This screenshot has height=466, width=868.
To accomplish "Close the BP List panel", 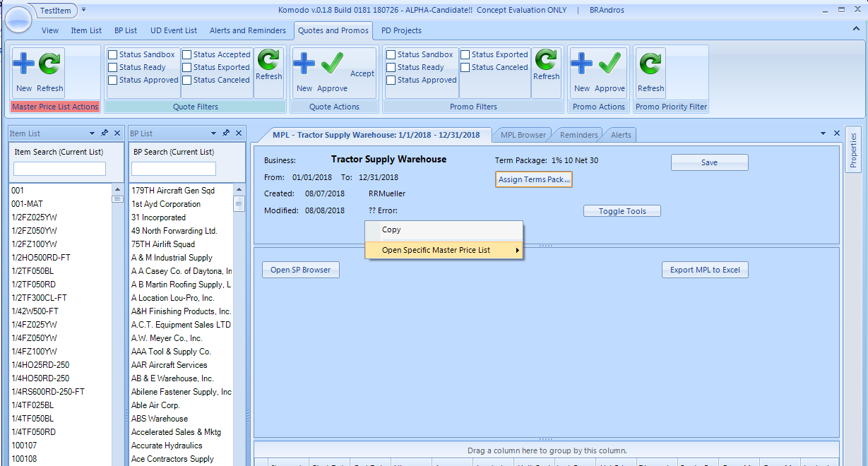I will tap(239, 133).
